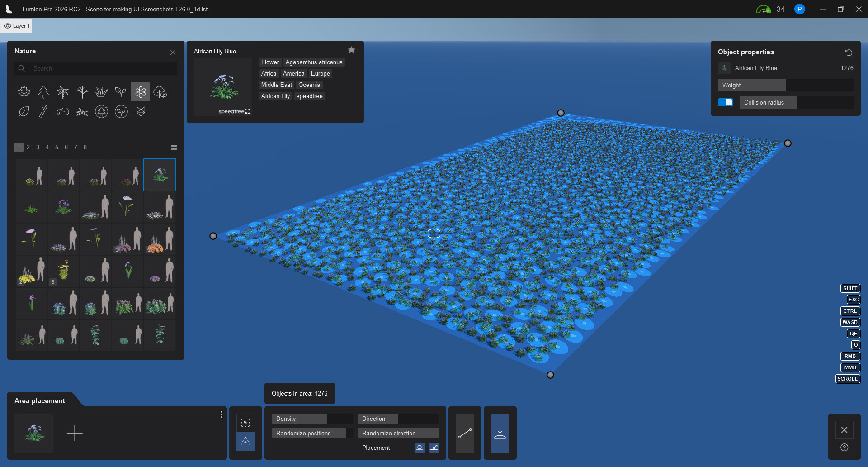Select the single leaf category icon

(x=24, y=111)
